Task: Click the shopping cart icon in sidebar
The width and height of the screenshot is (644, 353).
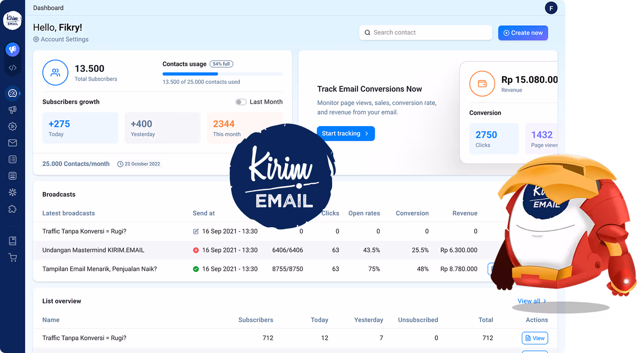Action: 12,258
